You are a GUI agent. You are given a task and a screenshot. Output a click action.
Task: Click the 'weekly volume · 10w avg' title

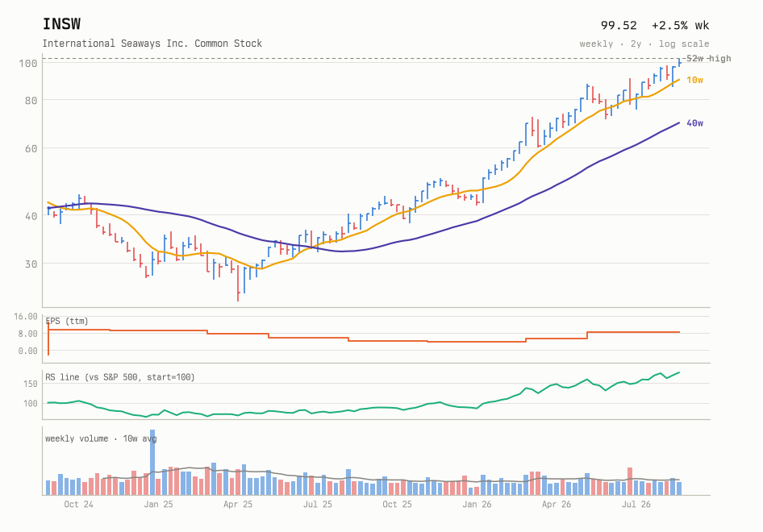click(x=101, y=438)
